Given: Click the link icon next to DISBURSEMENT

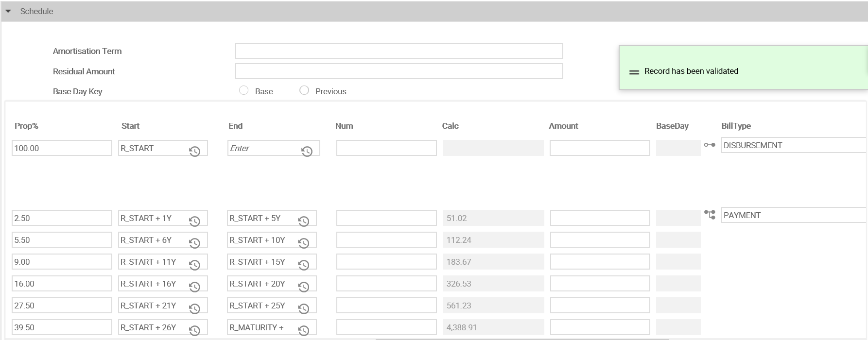Looking at the screenshot, I should coord(710,145).
